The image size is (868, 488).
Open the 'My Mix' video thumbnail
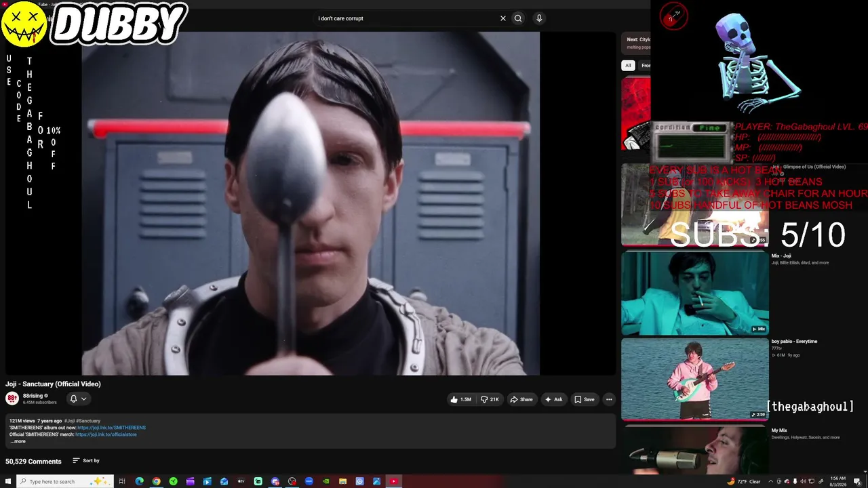(695, 449)
